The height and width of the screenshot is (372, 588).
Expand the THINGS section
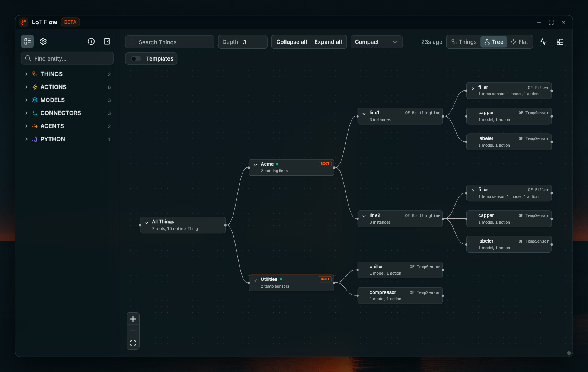26,74
